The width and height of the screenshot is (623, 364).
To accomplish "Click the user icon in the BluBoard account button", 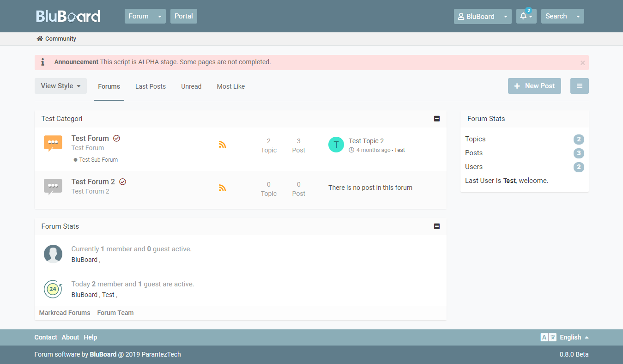I will pos(461,17).
